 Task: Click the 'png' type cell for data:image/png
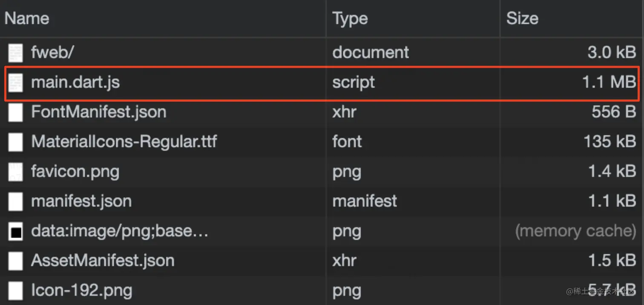[x=347, y=231]
